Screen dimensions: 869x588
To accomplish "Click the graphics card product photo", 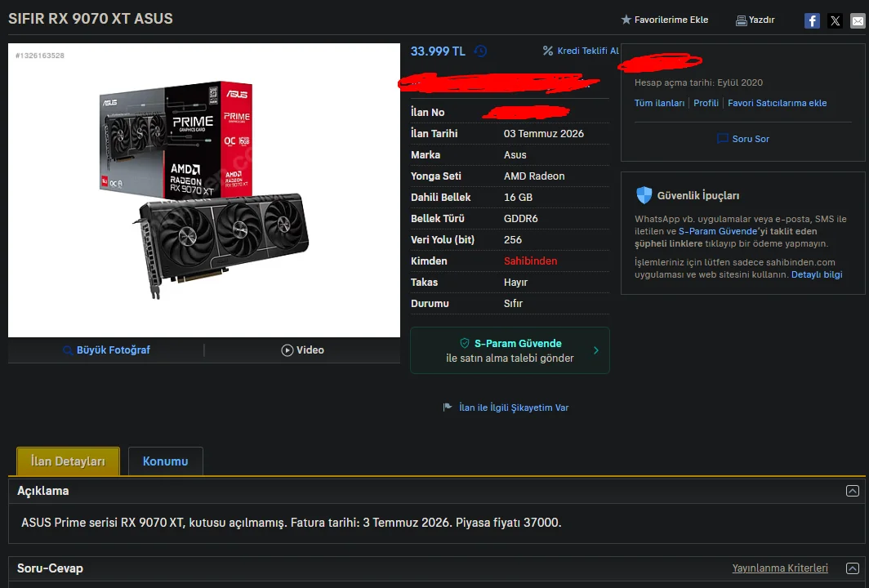I will pos(204,190).
